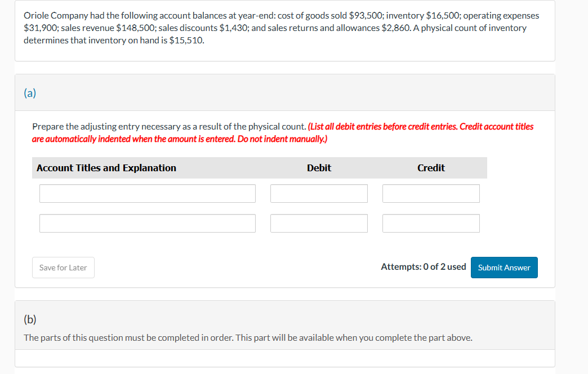Click the Submit Answer button

pos(504,267)
